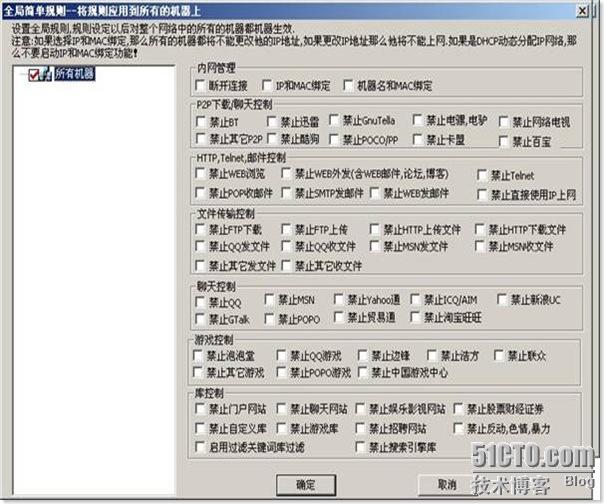This screenshot has width=604, height=504.
Task: Enable 禁止QQ in 聊天控制 group
Action: coord(200,302)
